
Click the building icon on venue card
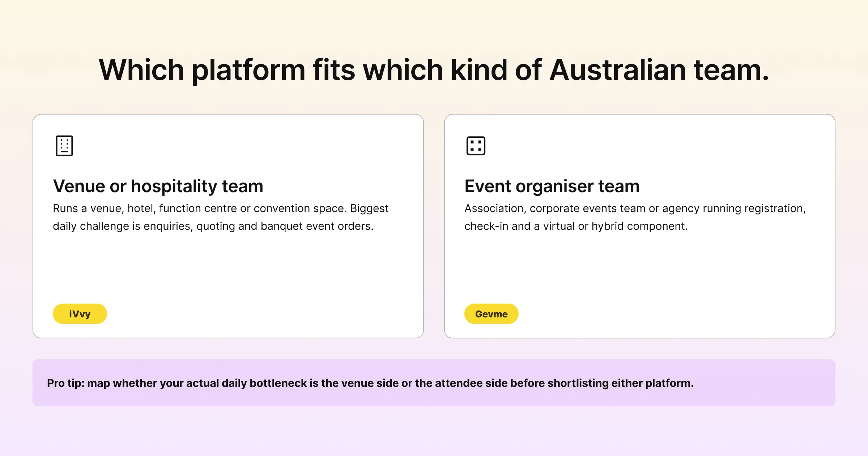pos(64,146)
